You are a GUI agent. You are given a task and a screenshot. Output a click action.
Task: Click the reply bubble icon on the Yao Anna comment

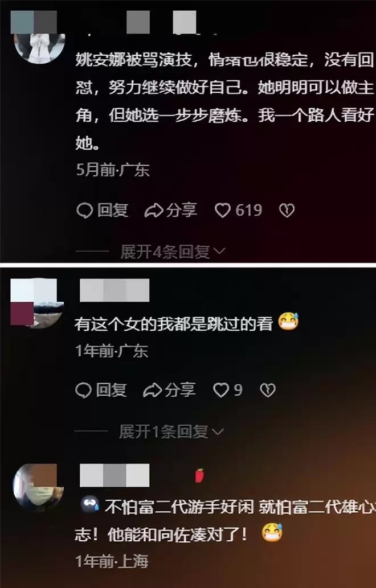point(84,211)
